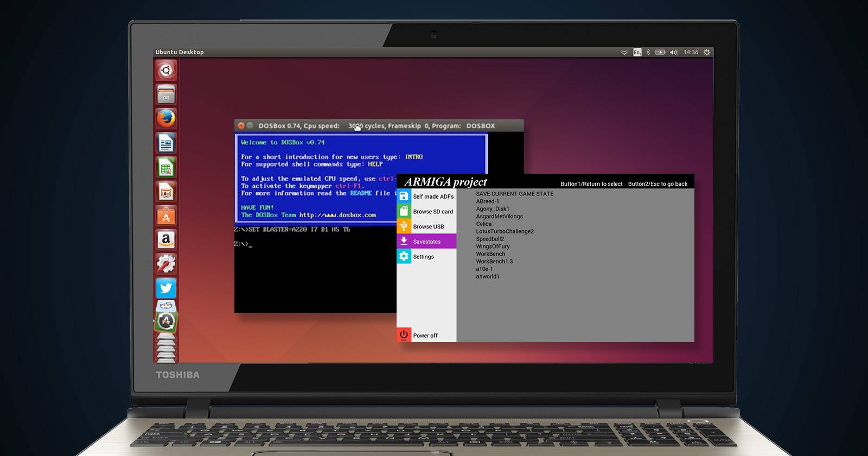The width and height of the screenshot is (868, 456).
Task: Open LibreOffice Writer from the dock
Action: pos(166,143)
